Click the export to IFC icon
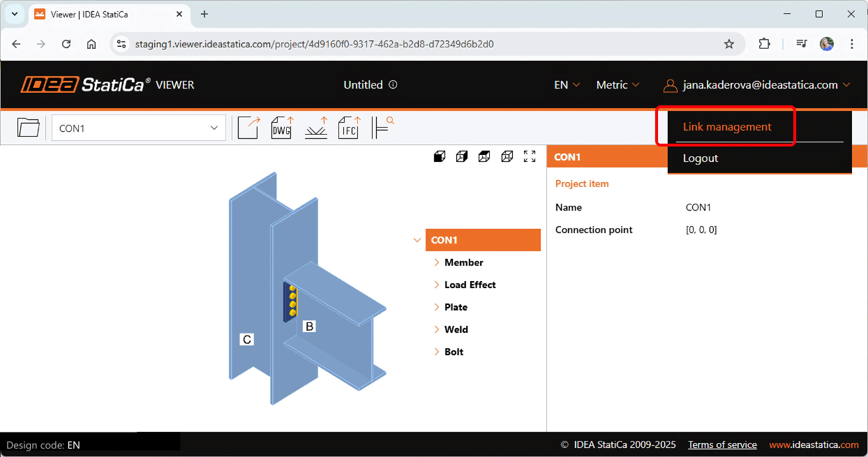Screen dimensions: 868x457 (349, 128)
